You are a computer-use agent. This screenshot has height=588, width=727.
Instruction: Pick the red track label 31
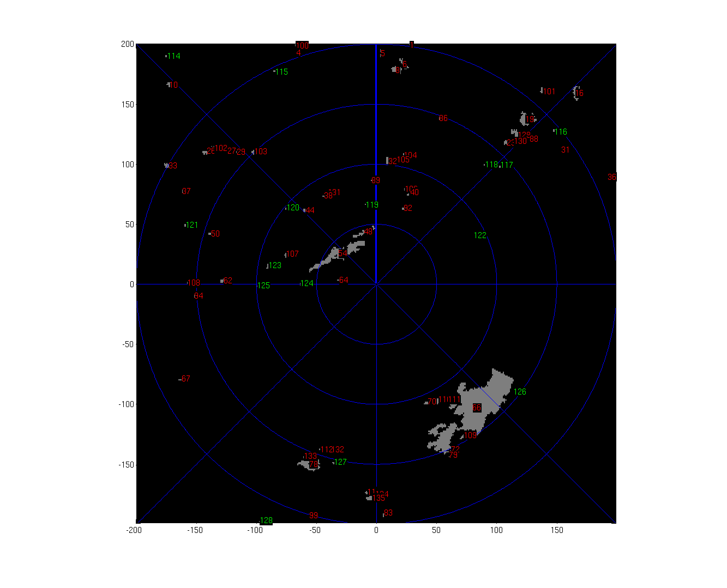coord(565,150)
